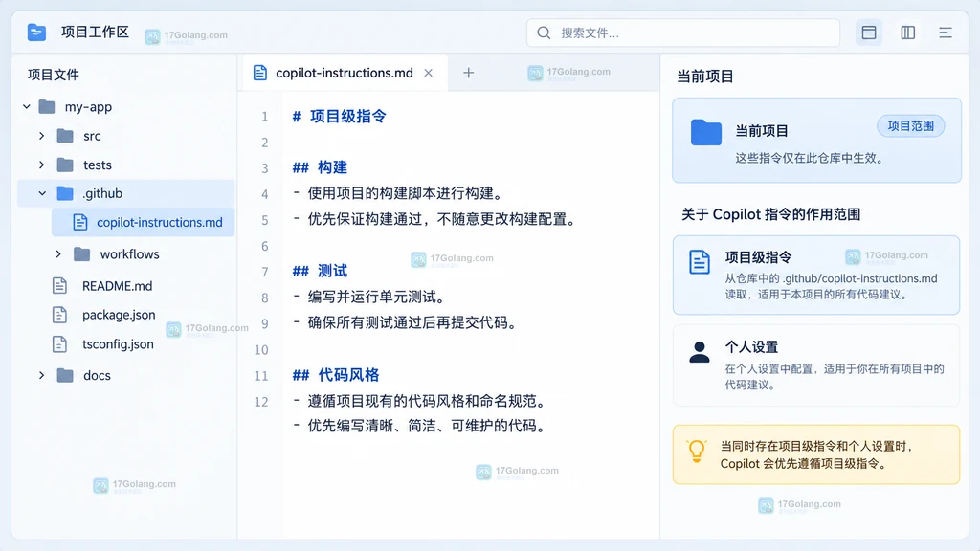Click the ## 代码风格 heading
The height and width of the screenshot is (551, 980).
[x=336, y=375]
